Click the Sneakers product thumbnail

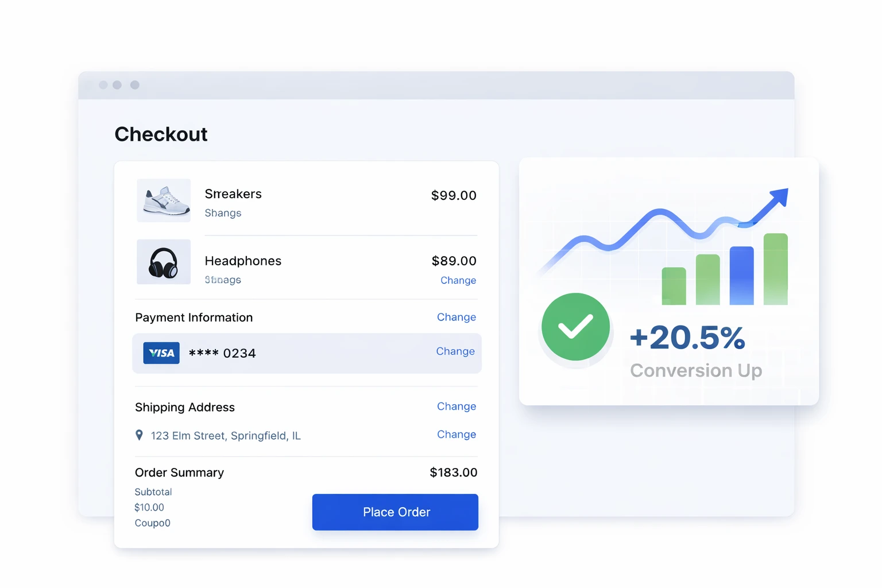coord(164,200)
